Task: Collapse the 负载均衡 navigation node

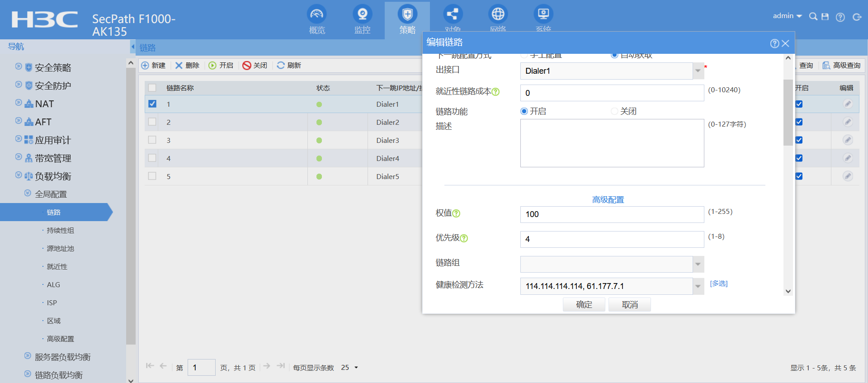Action: (x=19, y=175)
